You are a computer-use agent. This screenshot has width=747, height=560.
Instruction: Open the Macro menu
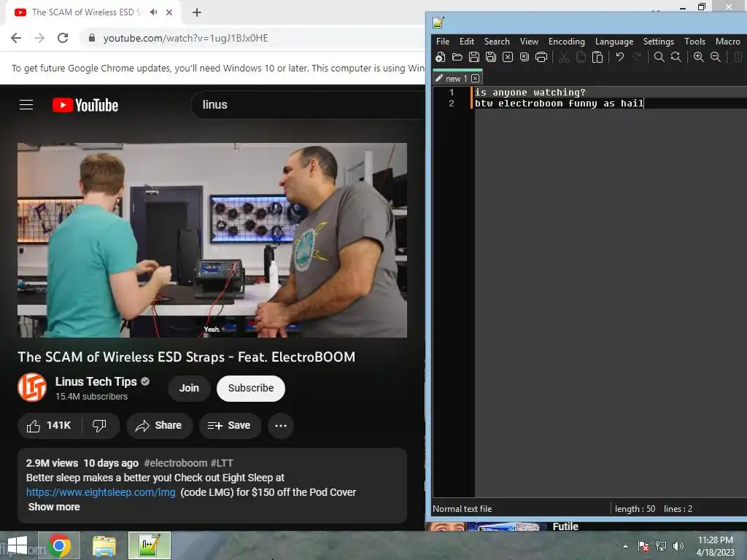[x=727, y=42]
